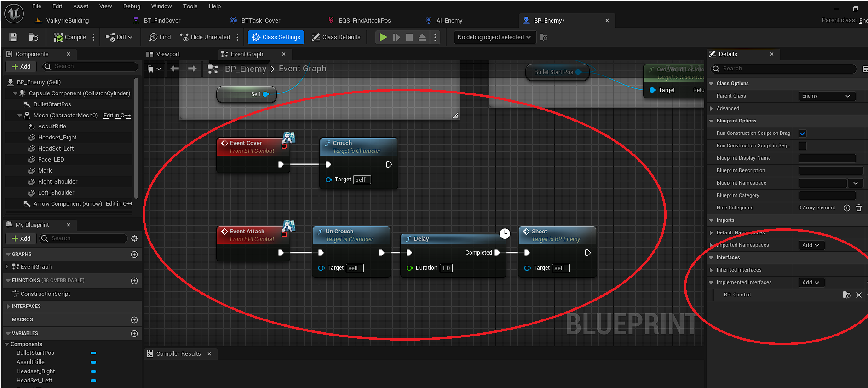868x388 pixels.
Task: Click the Find button
Action: pyautogui.click(x=160, y=37)
